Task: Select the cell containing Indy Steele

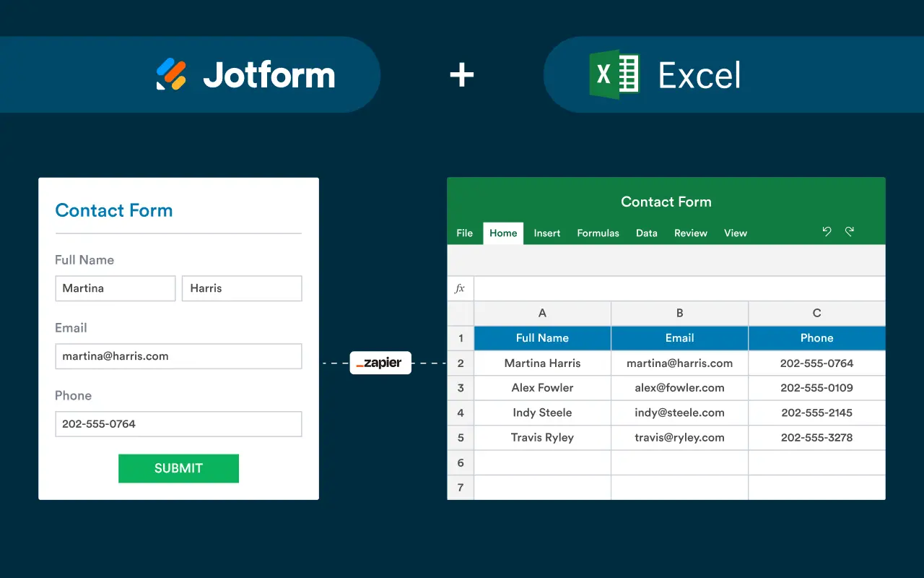Action: tap(542, 413)
